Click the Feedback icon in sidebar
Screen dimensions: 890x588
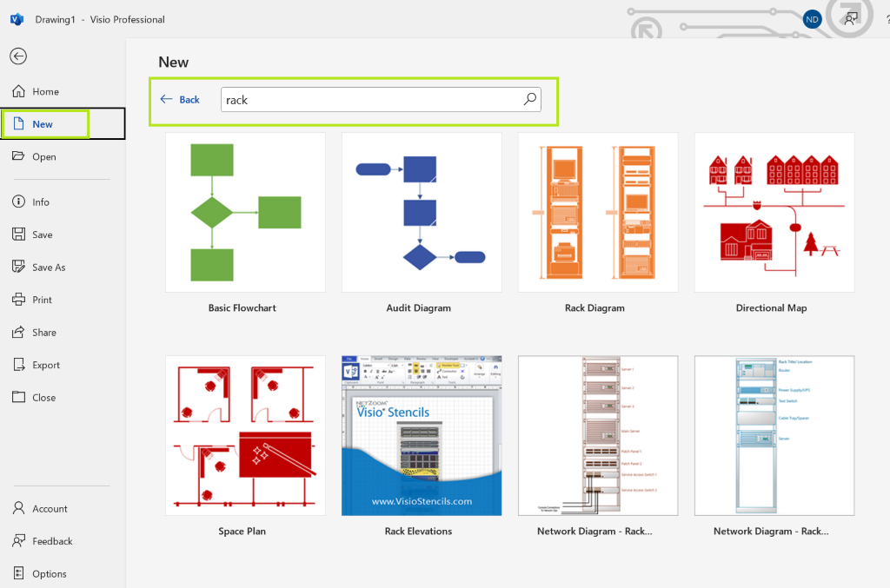19,541
